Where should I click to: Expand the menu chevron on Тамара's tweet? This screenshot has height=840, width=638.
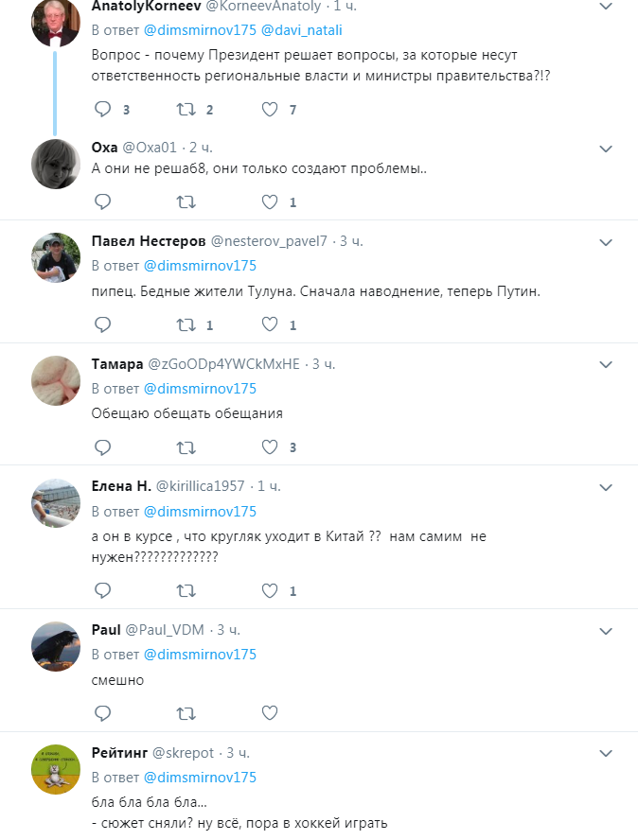tap(607, 364)
